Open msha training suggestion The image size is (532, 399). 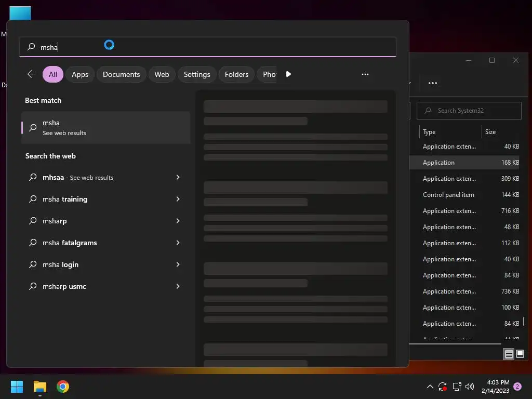point(105,199)
